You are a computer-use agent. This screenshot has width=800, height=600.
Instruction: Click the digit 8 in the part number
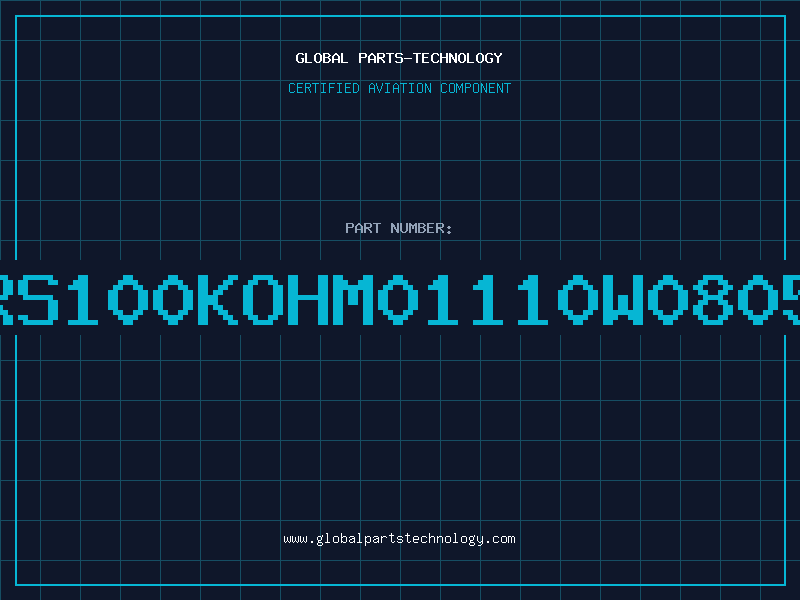[713, 299]
